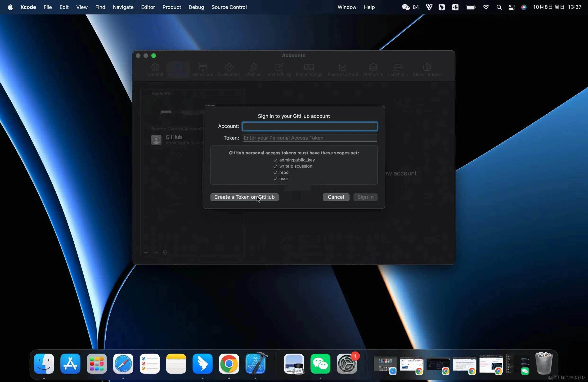Open the Debug menu

click(196, 7)
